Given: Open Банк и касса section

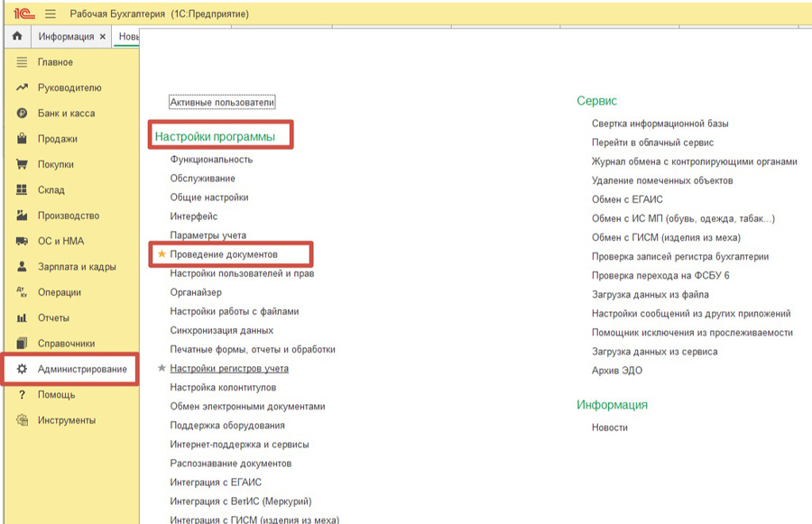Looking at the screenshot, I should point(66,113).
